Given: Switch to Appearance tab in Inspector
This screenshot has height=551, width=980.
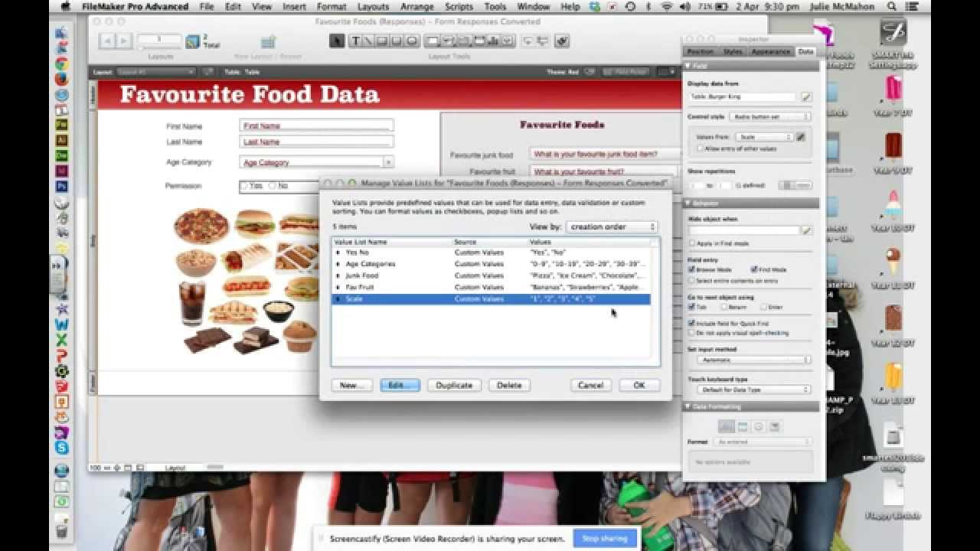Looking at the screenshot, I should [771, 51].
